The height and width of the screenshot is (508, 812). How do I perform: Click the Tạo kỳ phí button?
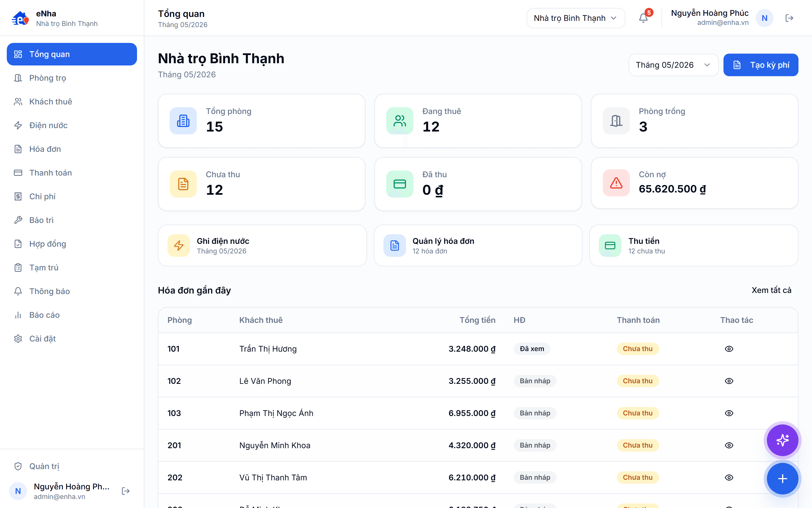pos(761,65)
